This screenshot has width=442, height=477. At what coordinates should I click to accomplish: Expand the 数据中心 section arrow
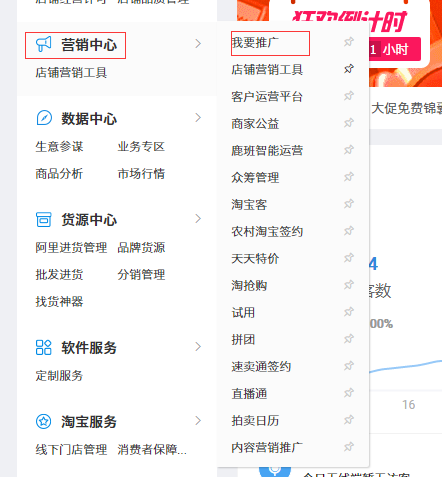coord(198,118)
